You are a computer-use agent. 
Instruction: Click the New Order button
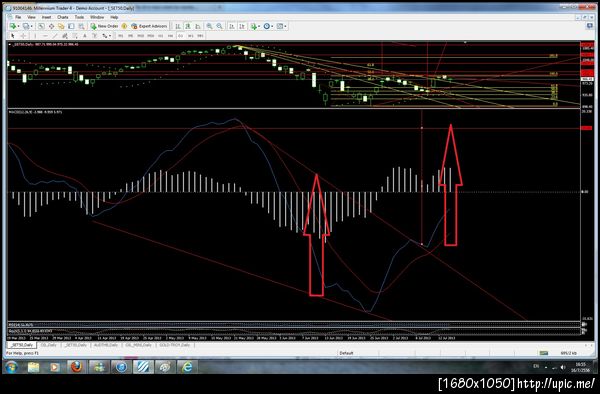point(104,26)
